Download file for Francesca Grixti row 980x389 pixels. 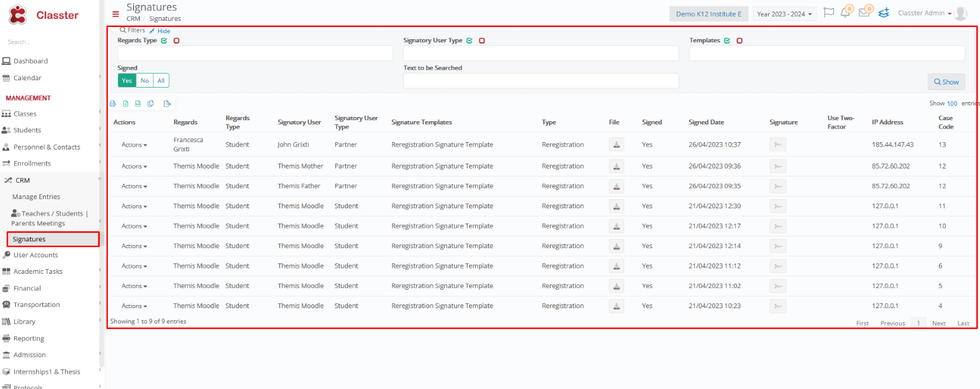pyautogui.click(x=617, y=145)
